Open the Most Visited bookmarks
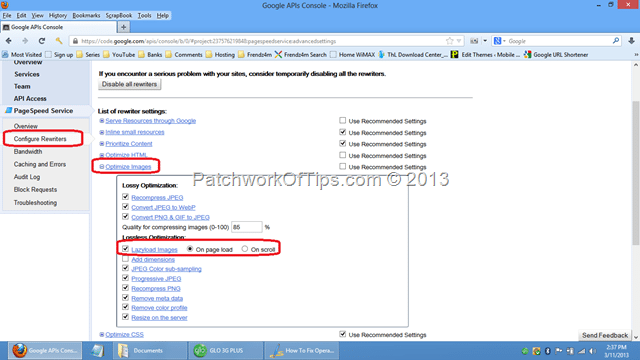Viewport: 640px width, 360px height. click(x=22, y=55)
